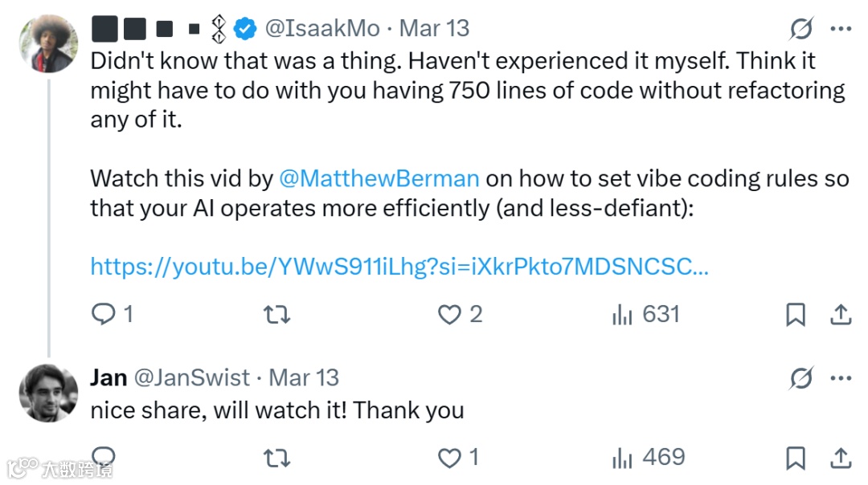This screenshot has width=868, height=485.
Task: Open the youtu.be video link
Action: point(399,267)
